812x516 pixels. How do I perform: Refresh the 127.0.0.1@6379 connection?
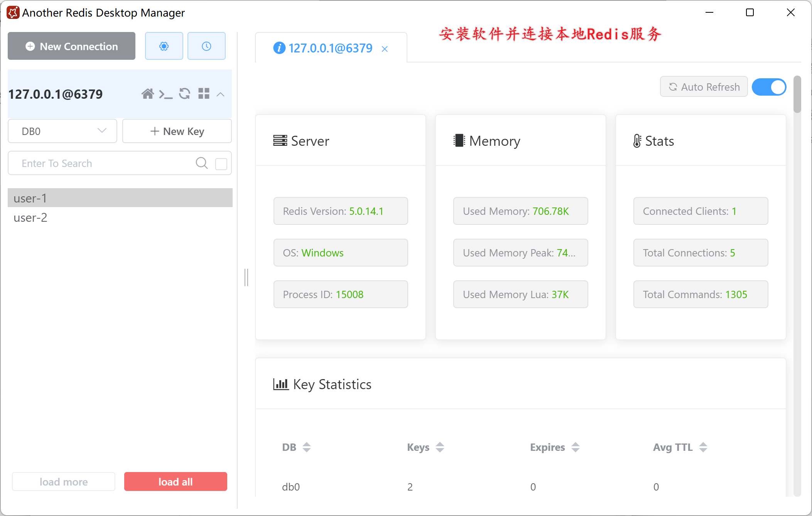click(x=185, y=94)
